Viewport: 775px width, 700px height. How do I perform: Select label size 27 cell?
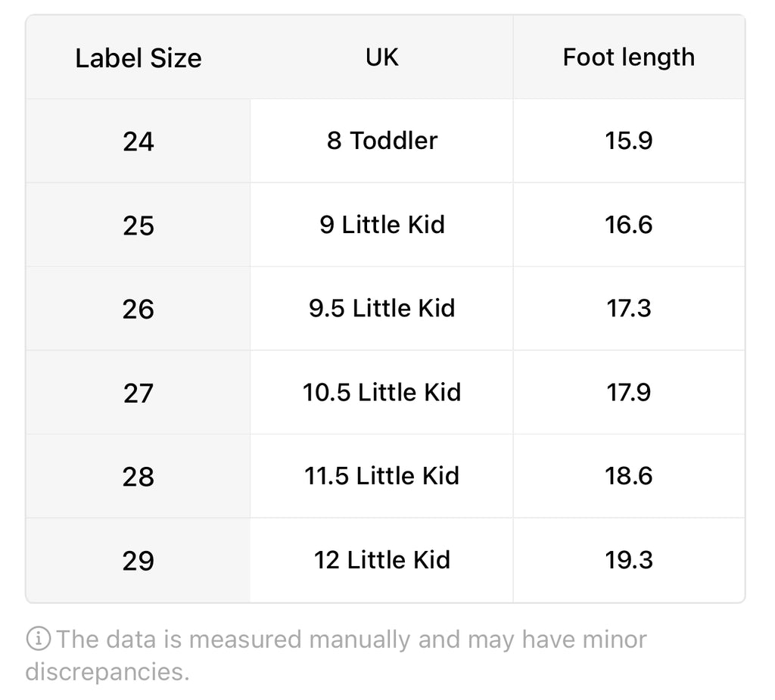(x=139, y=393)
